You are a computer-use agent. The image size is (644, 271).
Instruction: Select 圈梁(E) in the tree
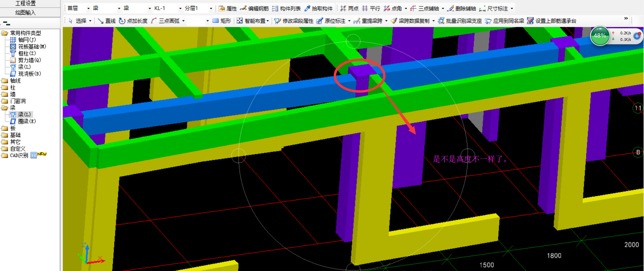click(23, 121)
